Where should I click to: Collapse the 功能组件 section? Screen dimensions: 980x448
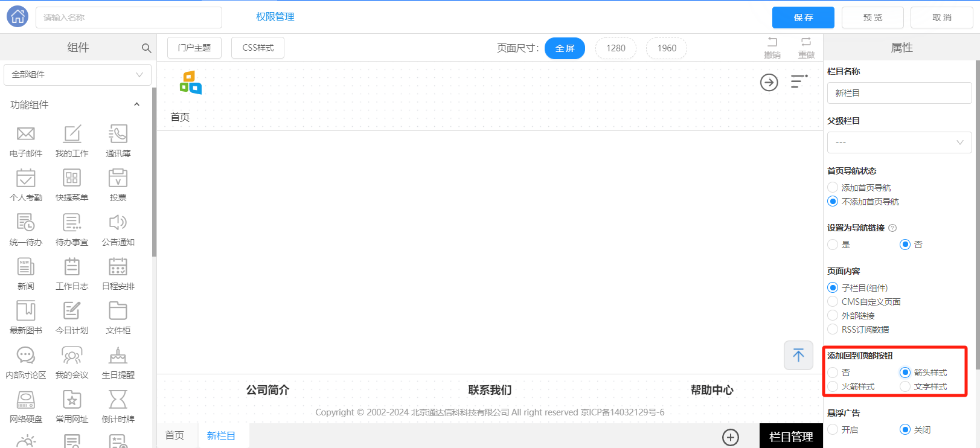pyautogui.click(x=136, y=104)
